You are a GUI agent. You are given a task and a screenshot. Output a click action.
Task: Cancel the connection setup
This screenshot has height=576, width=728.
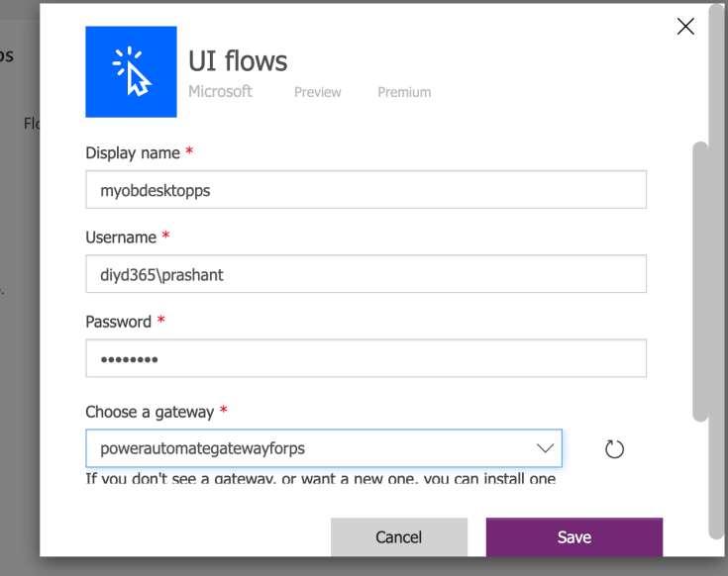pos(399,537)
